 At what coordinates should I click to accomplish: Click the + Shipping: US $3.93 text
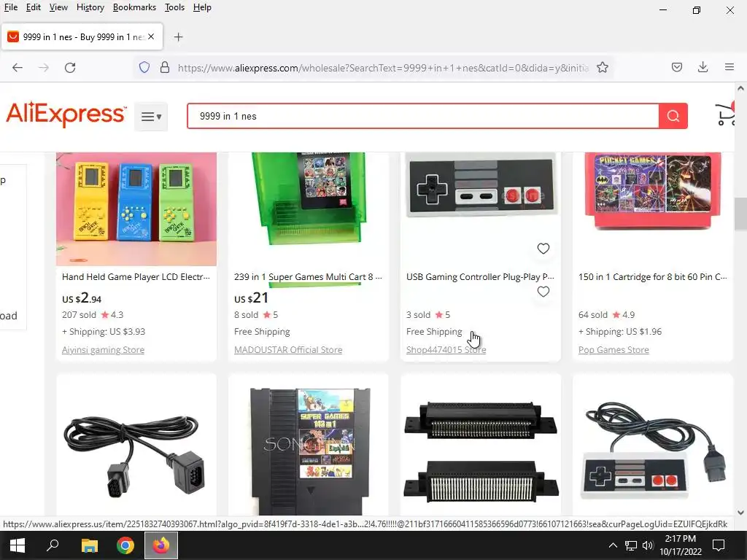click(x=104, y=332)
